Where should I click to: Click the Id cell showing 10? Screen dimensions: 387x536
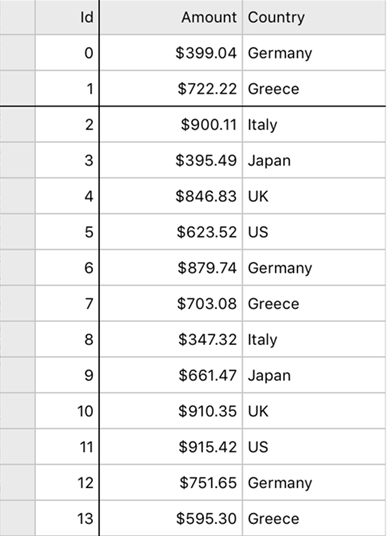(x=67, y=411)
